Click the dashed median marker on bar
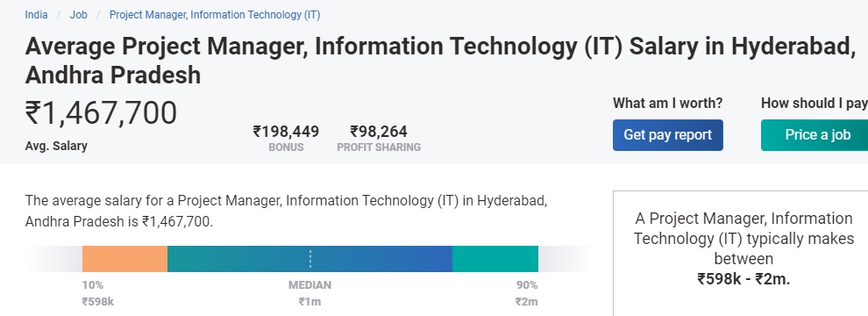Image resolution: width=868 pixels, height=316 pixels. tap(310, 259)
